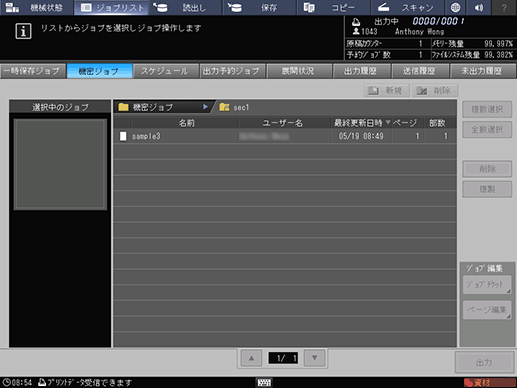Click the 1/1 page indicator field
The width and height of the screenshot is (517, 388).
pos(283,358)
